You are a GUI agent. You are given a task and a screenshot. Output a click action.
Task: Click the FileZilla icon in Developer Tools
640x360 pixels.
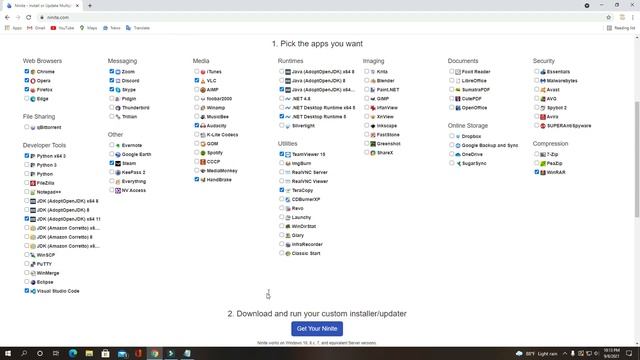coord(33,183)
